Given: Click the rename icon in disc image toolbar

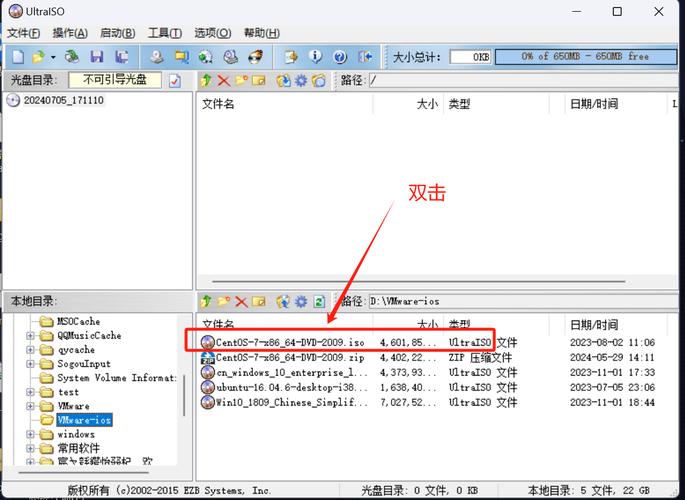Looking at the screenshot, I should (x=259, y=80).
